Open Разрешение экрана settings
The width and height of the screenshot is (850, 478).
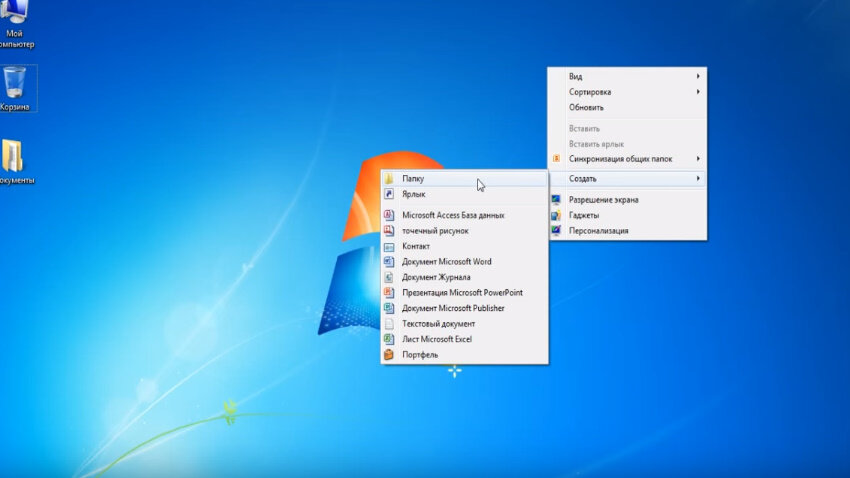point(627,199)
